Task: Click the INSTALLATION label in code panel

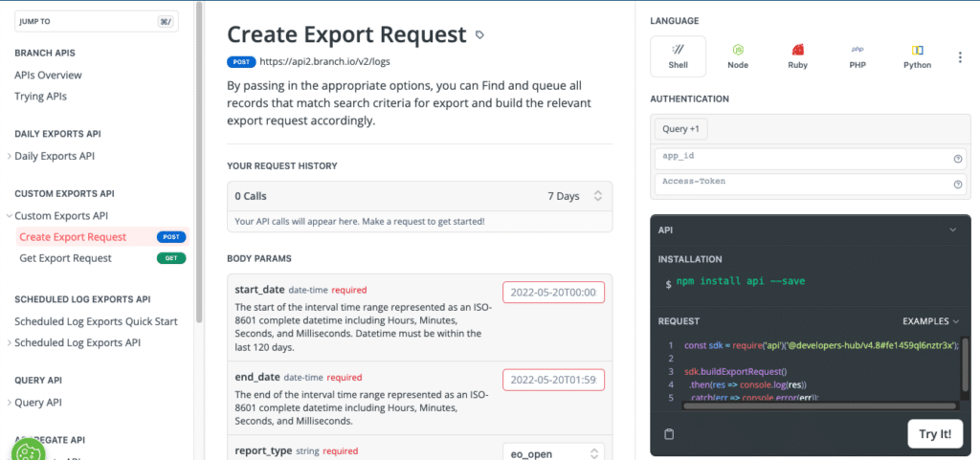Action: (x=690, y=259)
